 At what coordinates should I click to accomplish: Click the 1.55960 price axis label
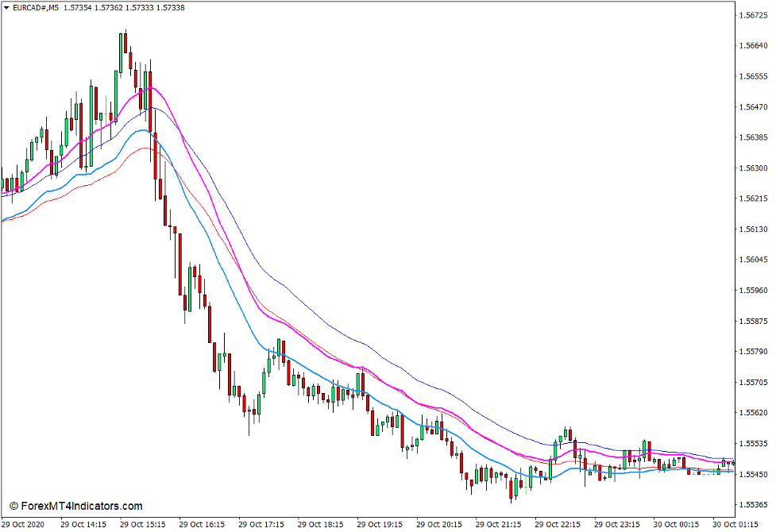click(x=754, y=291)
